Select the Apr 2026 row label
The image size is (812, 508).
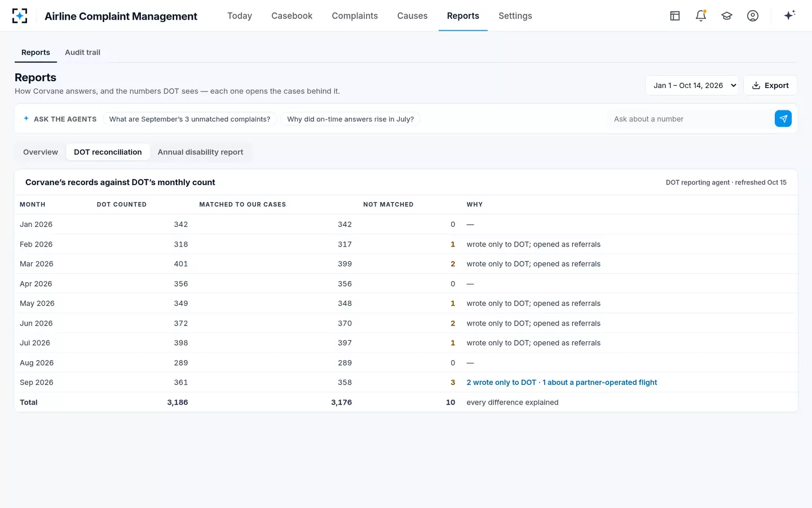36,284
